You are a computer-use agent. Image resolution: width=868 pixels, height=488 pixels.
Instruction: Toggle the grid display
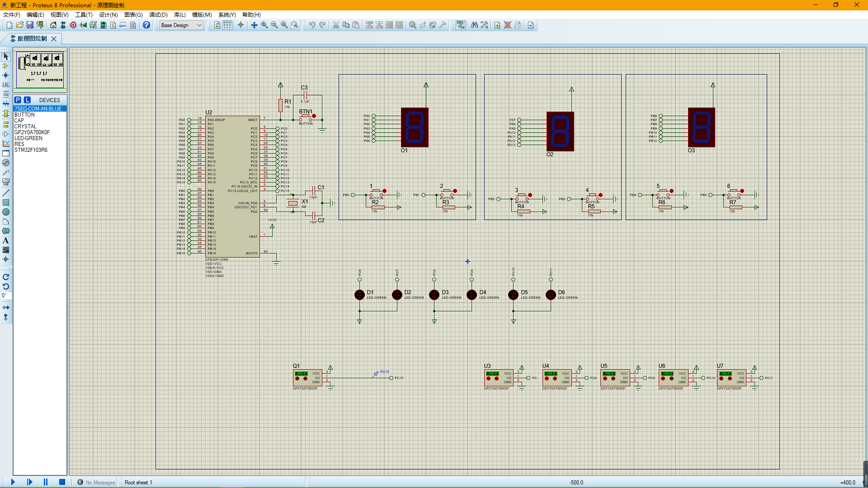(227, 25)
